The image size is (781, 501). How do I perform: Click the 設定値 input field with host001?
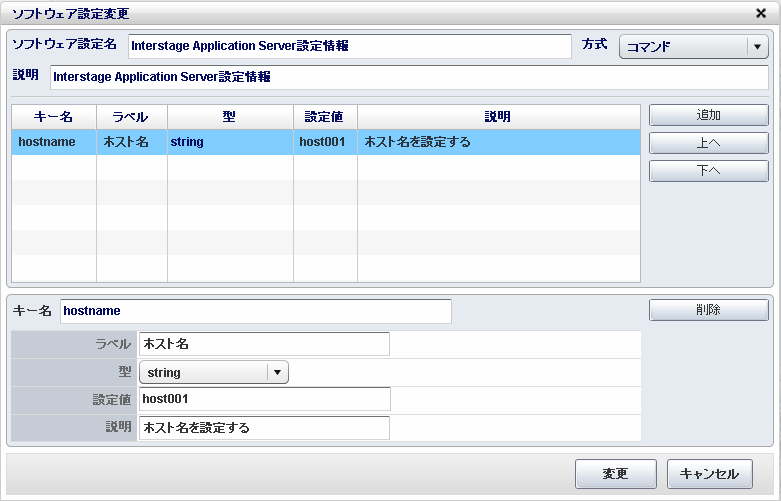[x=264, y=399]
